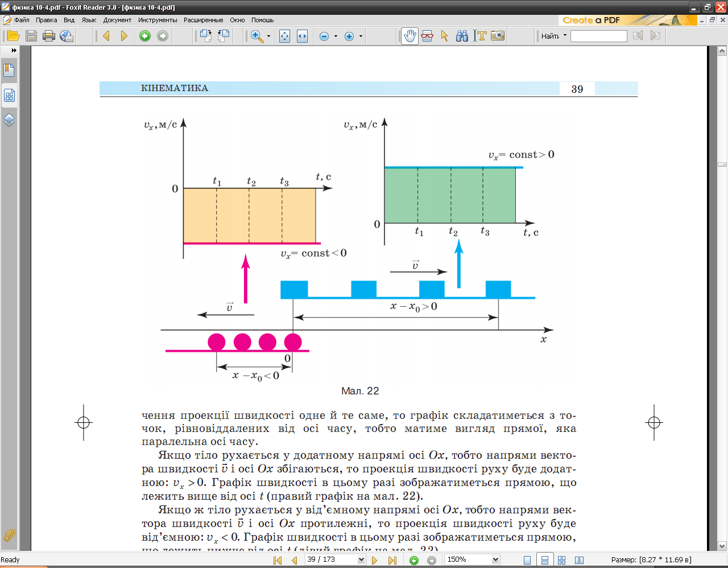Select the Snapshot camera tool
Screen dimensions: 728x568
498,36
